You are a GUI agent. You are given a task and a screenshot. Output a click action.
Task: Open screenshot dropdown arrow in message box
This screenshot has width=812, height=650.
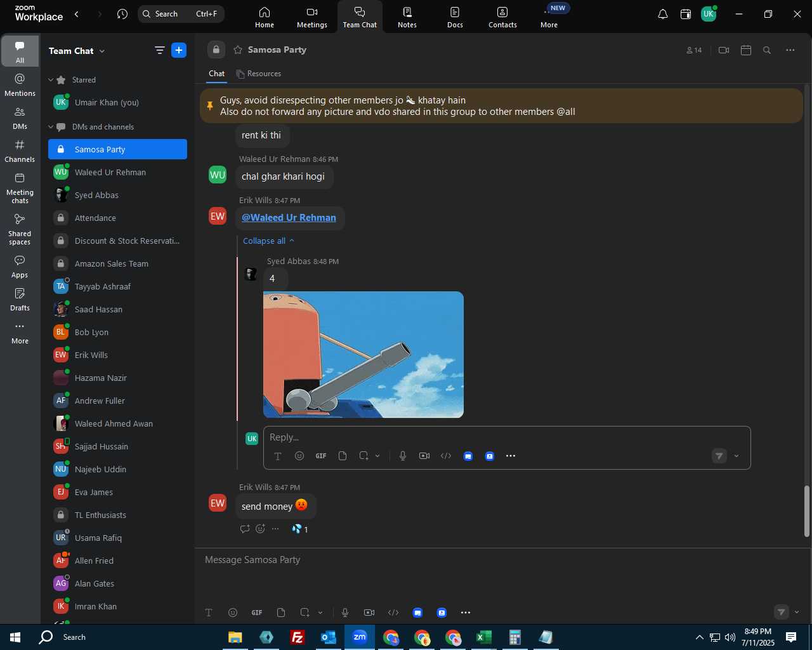[320, 613]
